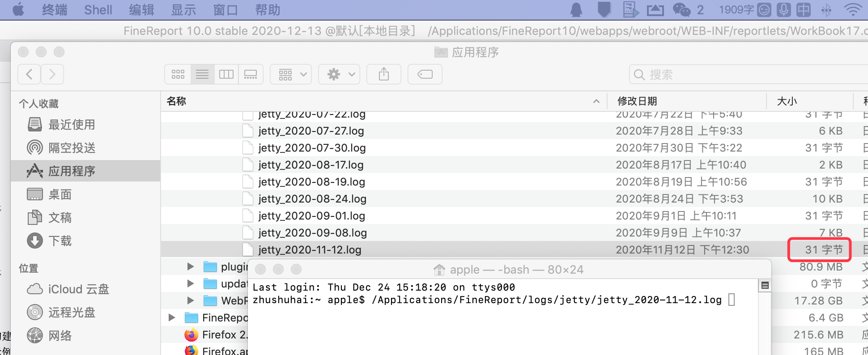Expand the update folder disclosure triangle

click(191, 283)
